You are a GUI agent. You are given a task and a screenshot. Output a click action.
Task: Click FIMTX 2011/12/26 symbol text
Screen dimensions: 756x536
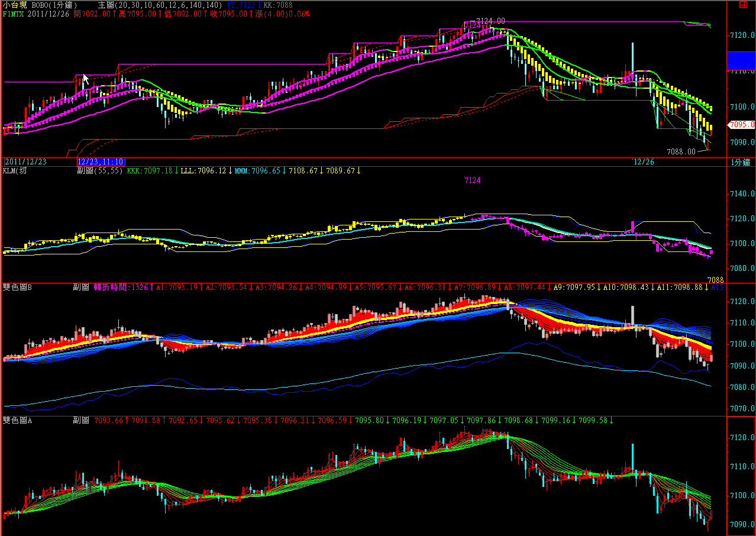35,14
